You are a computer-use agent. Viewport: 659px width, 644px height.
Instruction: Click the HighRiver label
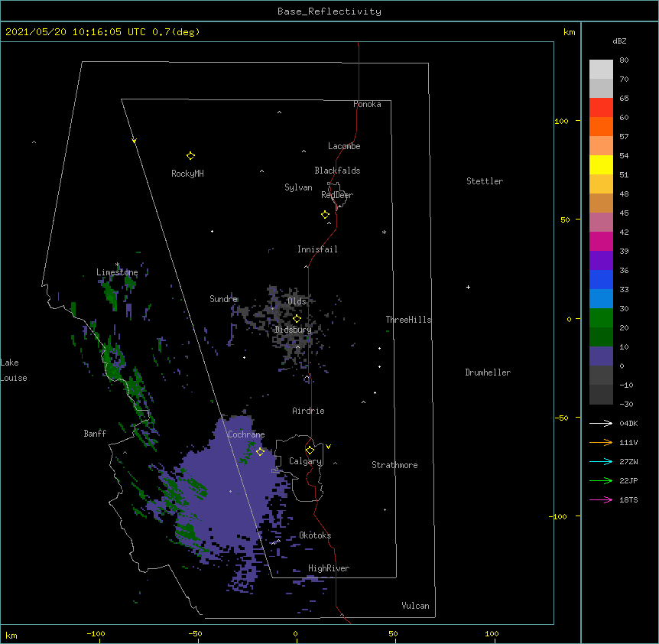(x=329, y=568)
